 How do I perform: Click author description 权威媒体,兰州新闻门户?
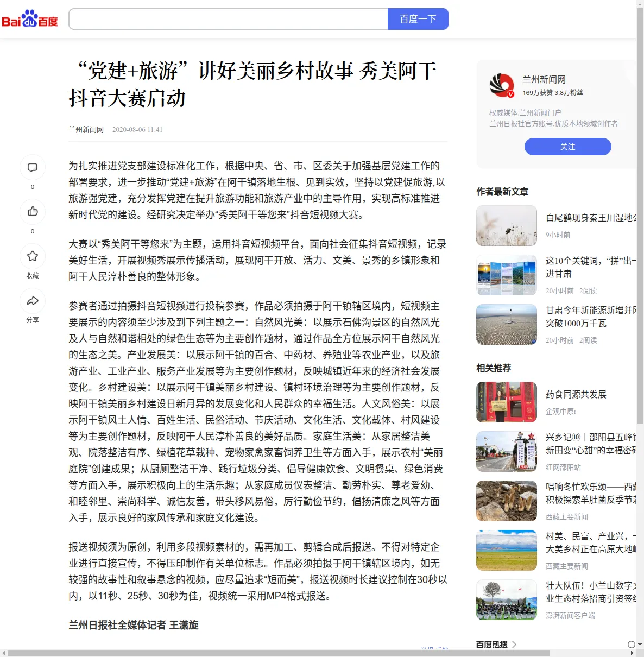point(525,113)
